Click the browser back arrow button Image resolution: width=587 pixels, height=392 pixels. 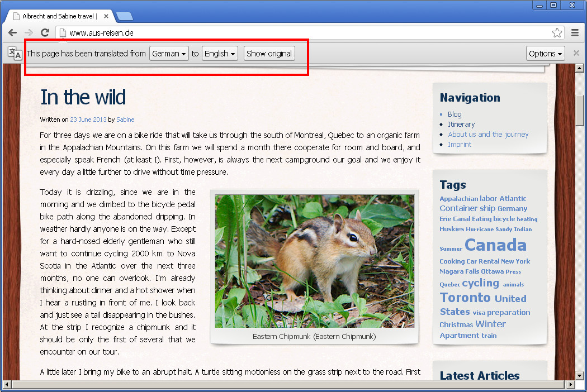point(12,33)
